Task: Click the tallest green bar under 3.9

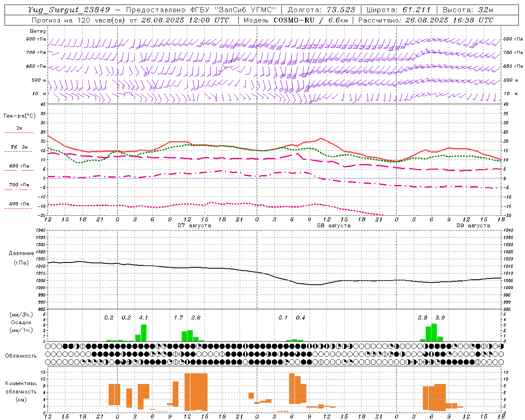Action: point(434,332)
